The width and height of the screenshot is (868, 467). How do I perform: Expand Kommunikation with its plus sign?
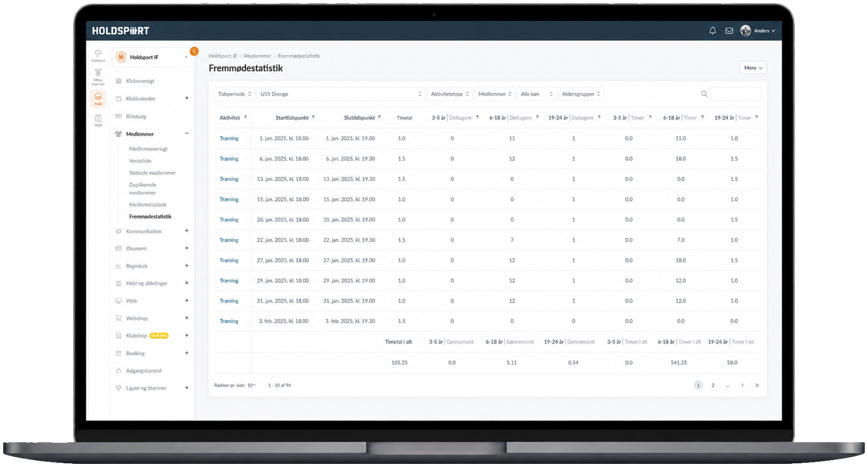(x=187, y=231)
